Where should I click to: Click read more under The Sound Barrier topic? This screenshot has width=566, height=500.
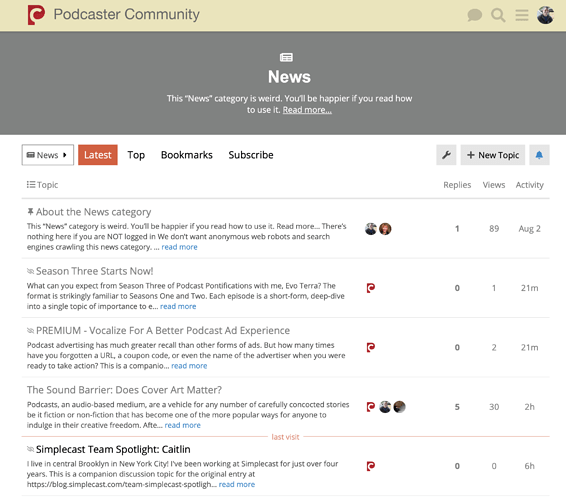[x=182, y=425]
